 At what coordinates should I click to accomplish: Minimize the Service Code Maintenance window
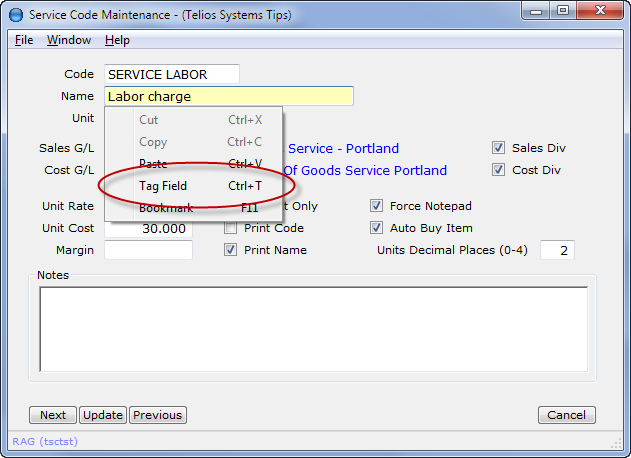tap(535, 12)
